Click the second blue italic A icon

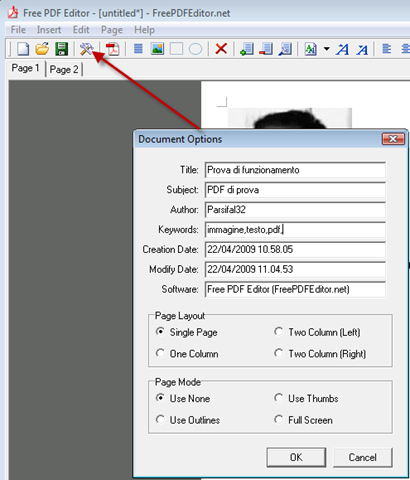pyautogui.click(x=362, y=50)
